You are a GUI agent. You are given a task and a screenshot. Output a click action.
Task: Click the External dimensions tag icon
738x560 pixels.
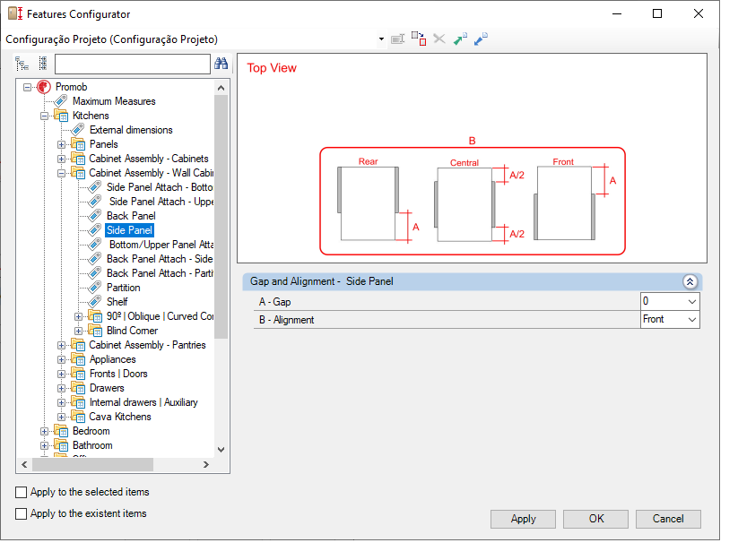click(x=78, y=130)
